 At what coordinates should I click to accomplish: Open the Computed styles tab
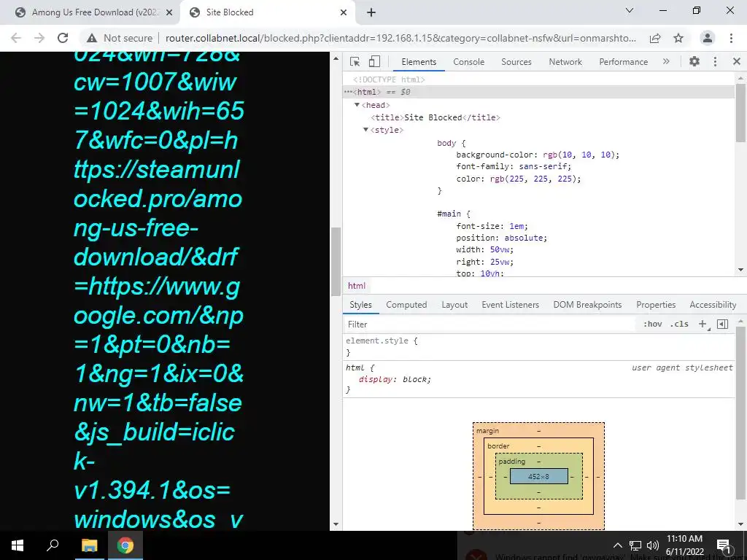pos(406,305)
